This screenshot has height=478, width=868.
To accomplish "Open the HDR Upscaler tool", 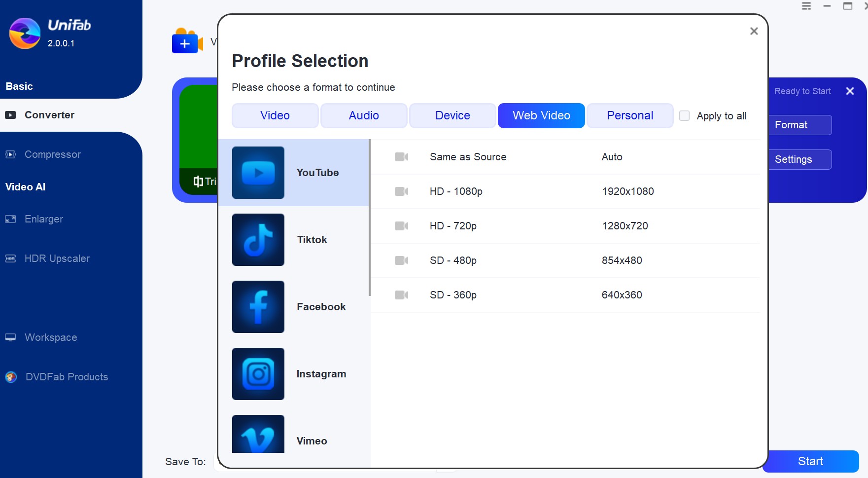I will click(57, 258).
